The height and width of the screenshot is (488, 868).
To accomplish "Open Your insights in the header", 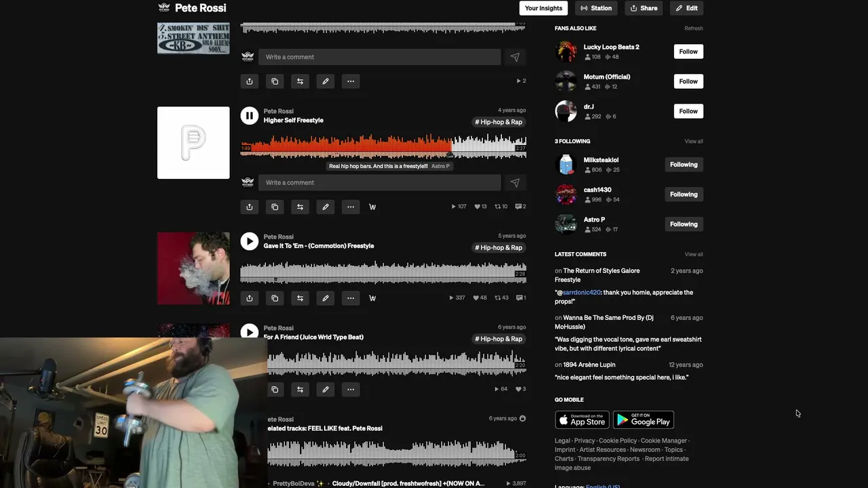I will tap(544, 8).
